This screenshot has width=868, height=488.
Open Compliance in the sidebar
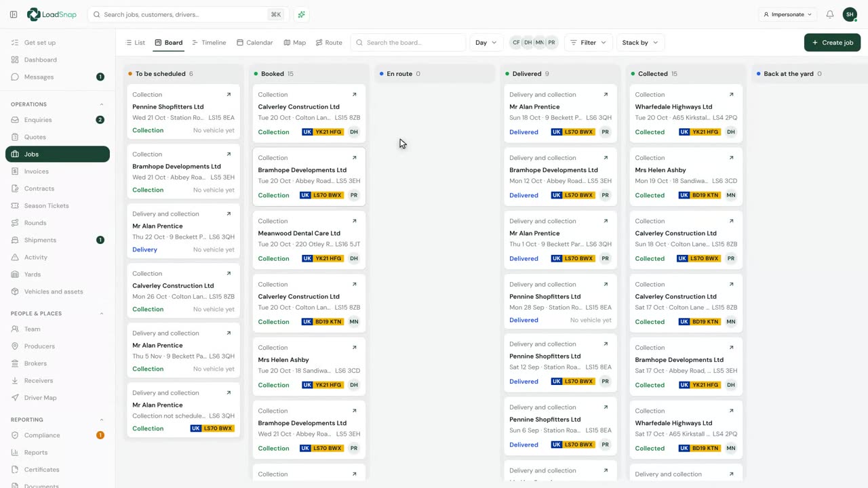(58, 435)
